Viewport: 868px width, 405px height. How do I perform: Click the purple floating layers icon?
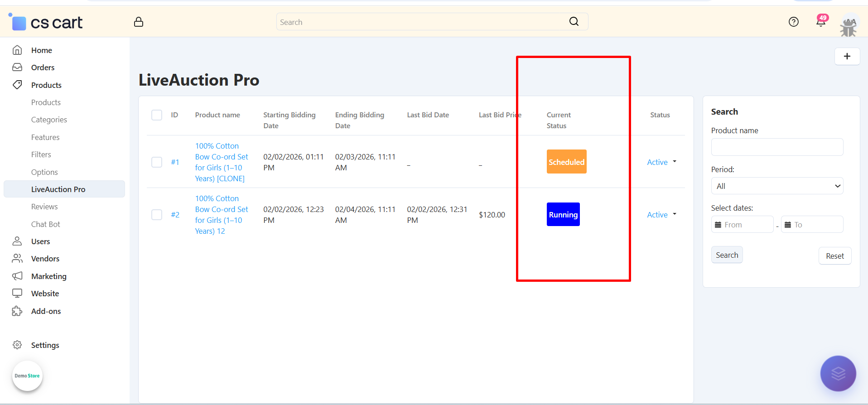click(838, 373)
